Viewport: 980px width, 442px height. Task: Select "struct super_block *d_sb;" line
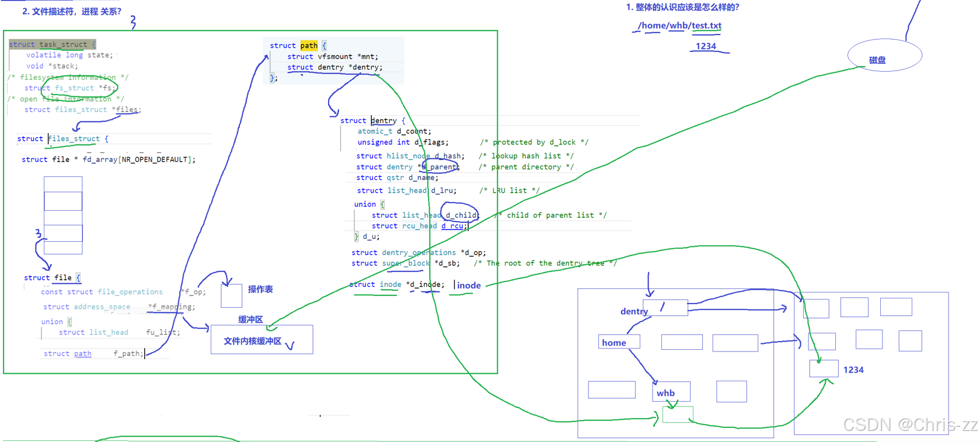[406, 263]
